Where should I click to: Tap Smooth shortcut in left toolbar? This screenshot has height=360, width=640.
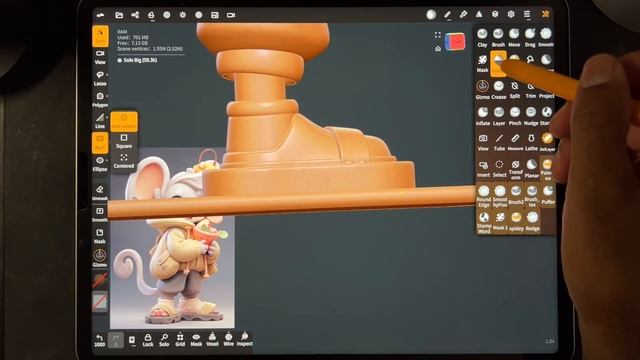click(x=100, y=215)
